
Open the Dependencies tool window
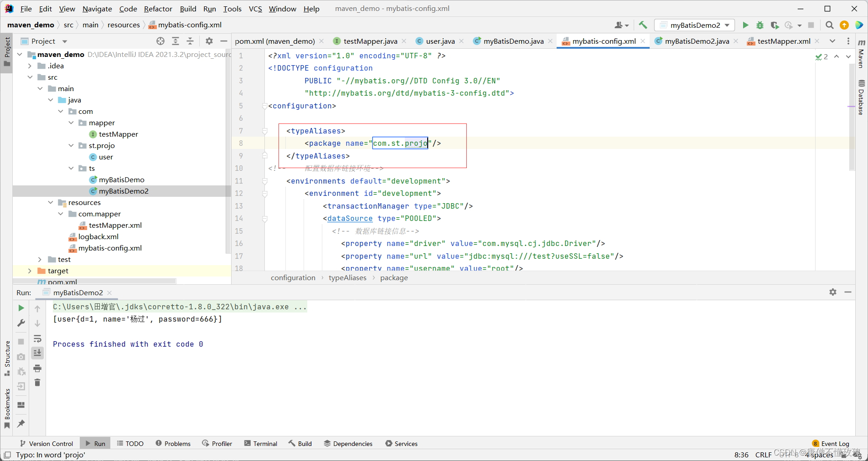click(x=348, y=444)
